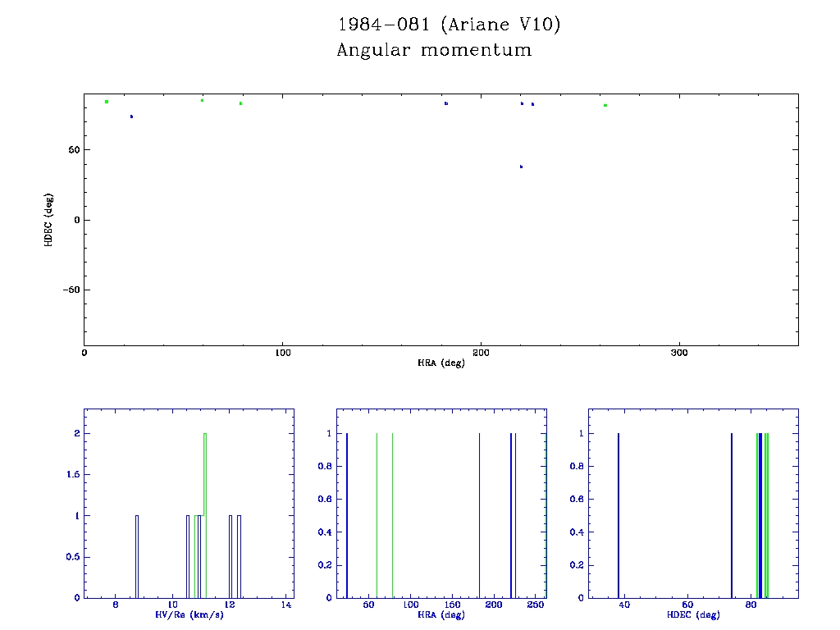
Task: Click the HDEC histogram x-axis label
Action: pyautogui.click(x=693, y=615)
